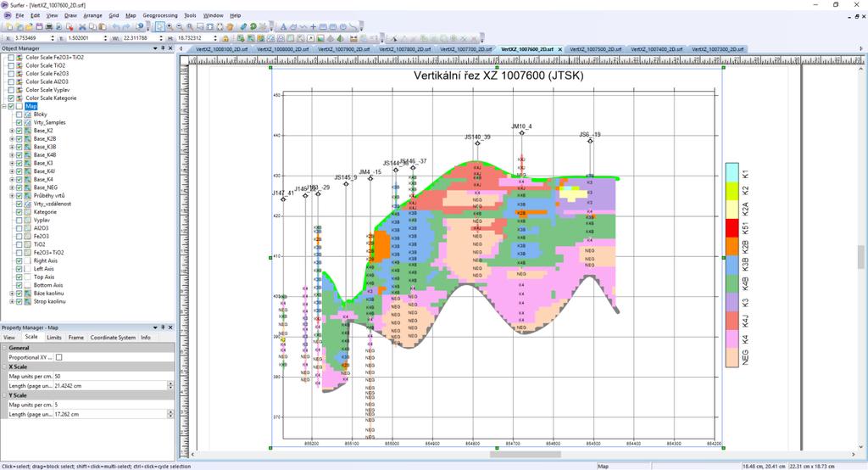Click the horizontal scrollbar thumb below map
868x470 pixels.
[x=525, y=455]
